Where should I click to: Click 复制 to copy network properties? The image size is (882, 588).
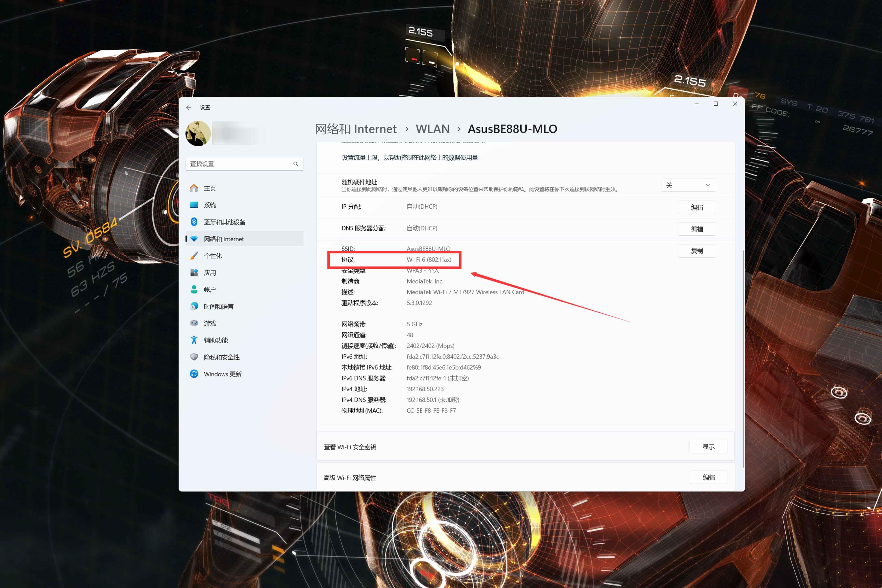coord(696,251)
